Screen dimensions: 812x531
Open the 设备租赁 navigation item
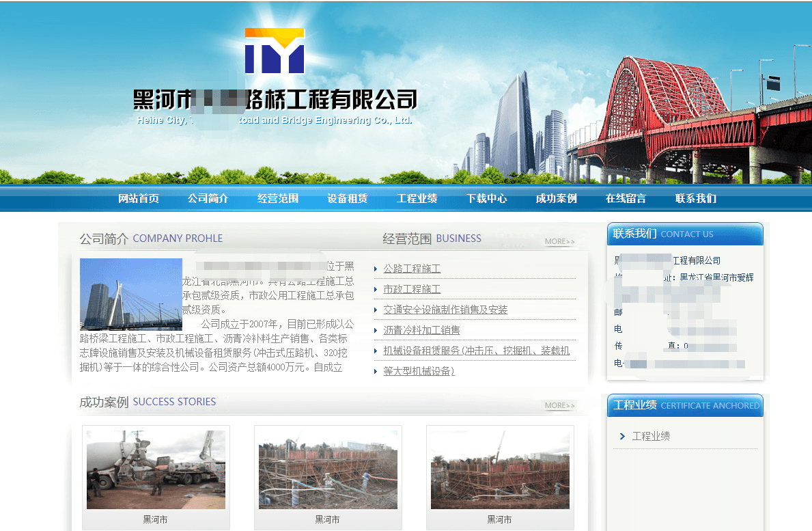(348, 199)
